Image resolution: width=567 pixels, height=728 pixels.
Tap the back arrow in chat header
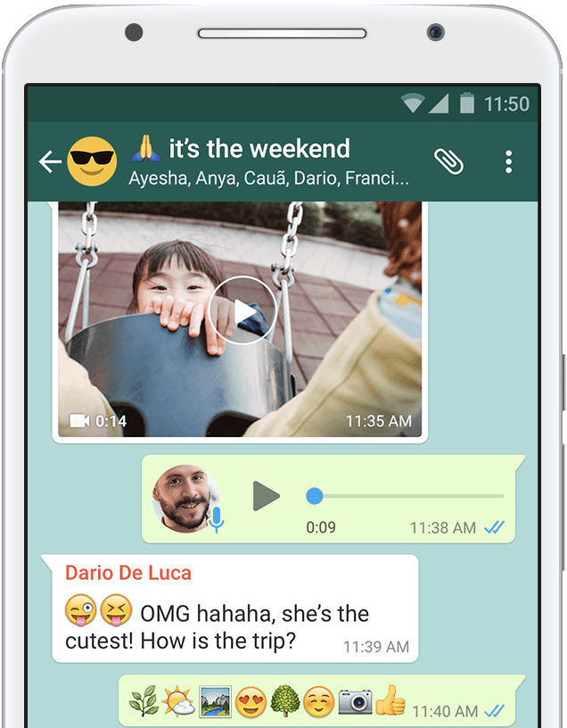[50, 161]
